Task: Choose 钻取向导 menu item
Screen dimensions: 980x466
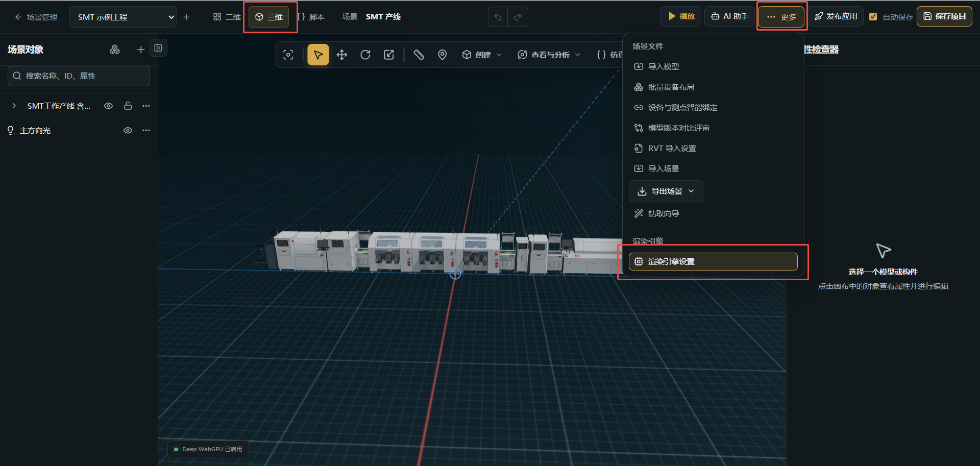Action: click(714, 213)
